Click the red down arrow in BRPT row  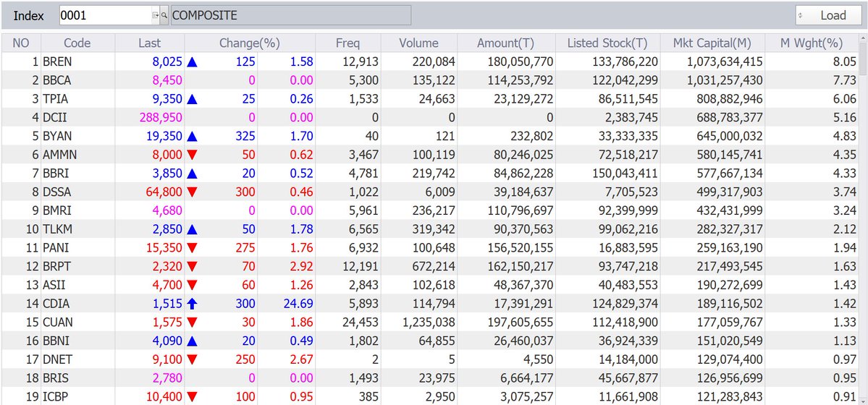(x=192, y=267)
